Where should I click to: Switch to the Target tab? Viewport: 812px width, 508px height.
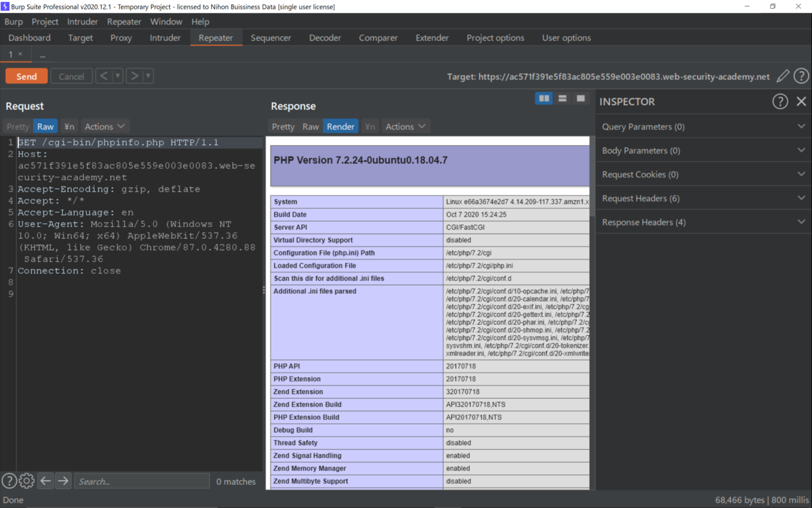(81, 38)
